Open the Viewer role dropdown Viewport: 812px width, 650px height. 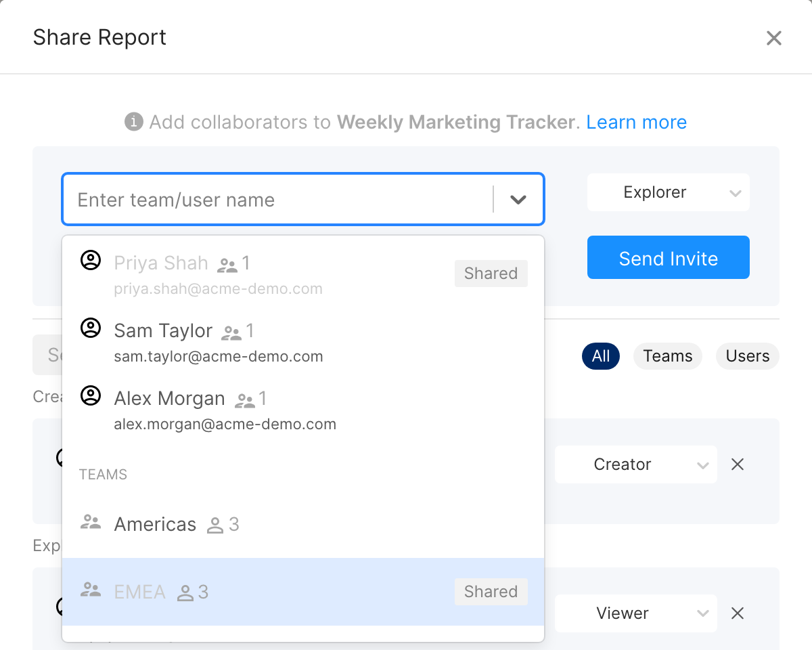pos(636,613)
